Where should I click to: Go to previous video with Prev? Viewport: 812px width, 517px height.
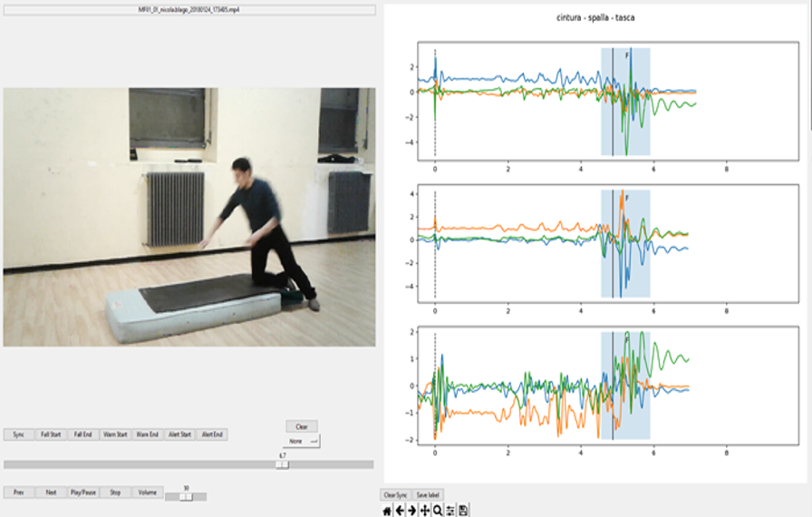[19, 493]
